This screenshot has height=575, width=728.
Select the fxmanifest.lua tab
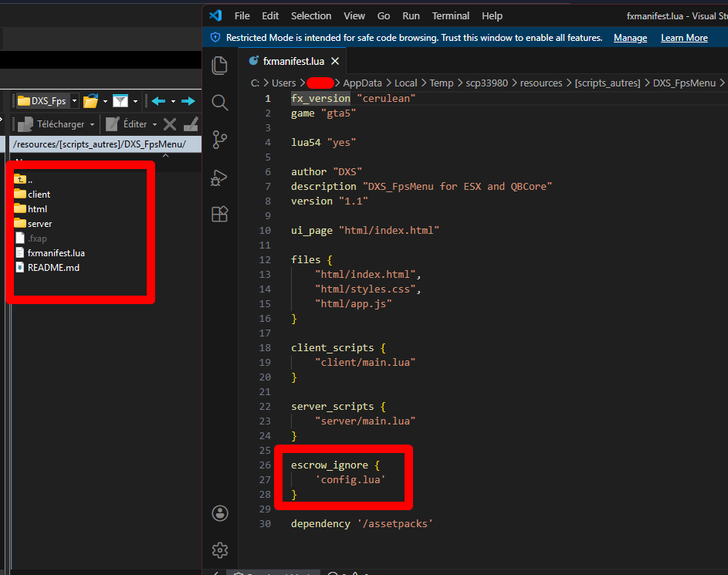[293, 61]
